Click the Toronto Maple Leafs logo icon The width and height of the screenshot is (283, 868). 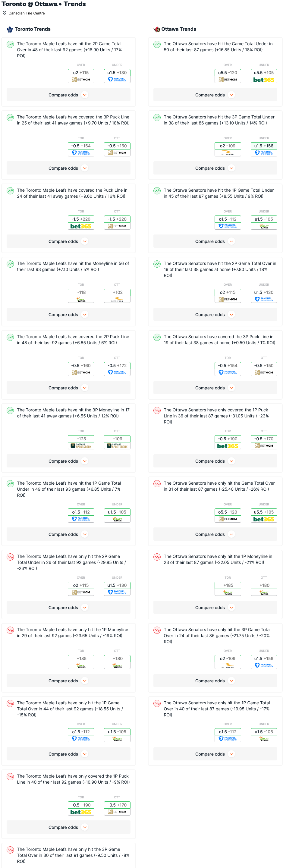10,29
